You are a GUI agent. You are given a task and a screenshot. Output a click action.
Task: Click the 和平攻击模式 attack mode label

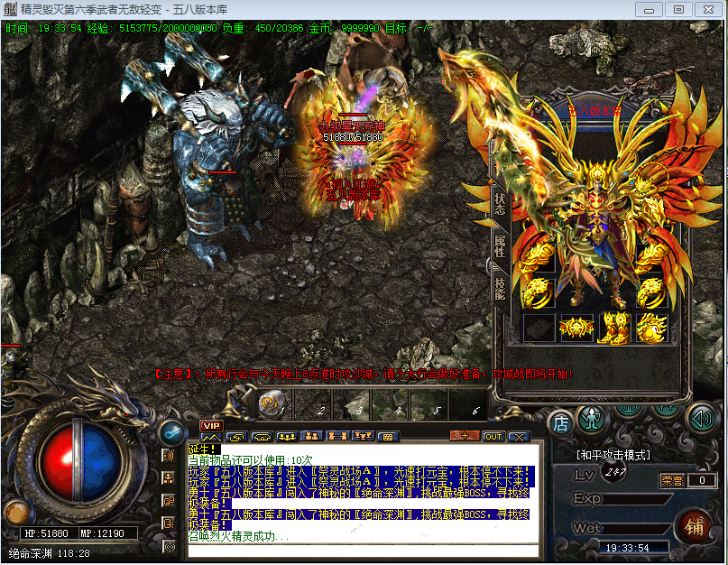click(x=613, y=456)
